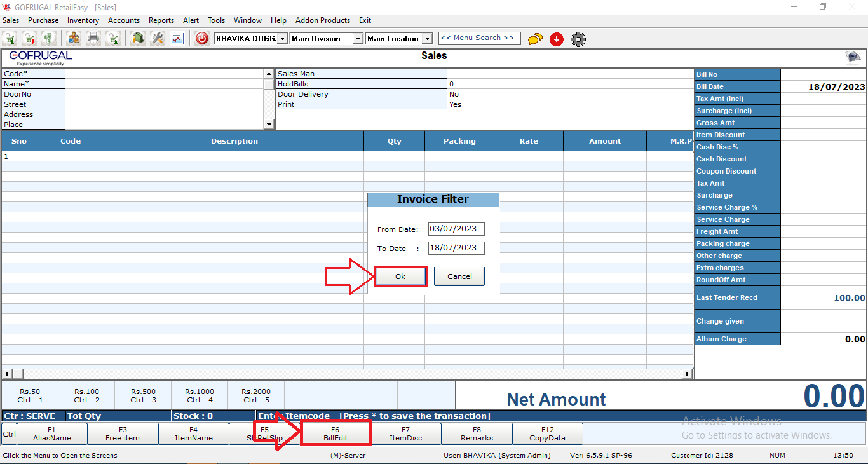Open the Inventory menu
This screenshot has width=868, height=464.
(x=83, y=20)
